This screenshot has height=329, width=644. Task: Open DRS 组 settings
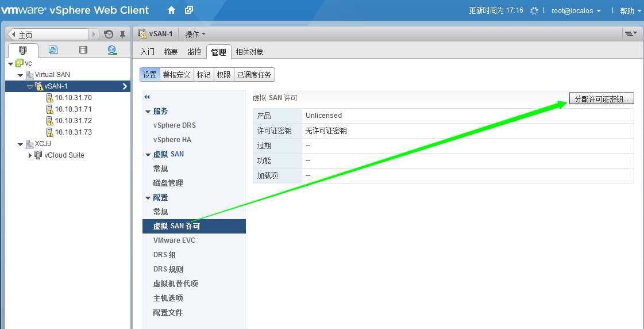pyautogui.click(x=165, y=255)
